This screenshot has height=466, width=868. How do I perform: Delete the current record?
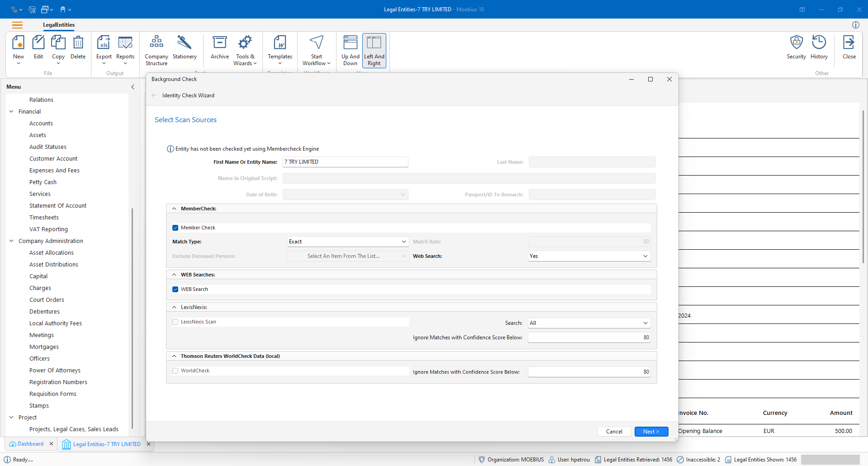78,48
